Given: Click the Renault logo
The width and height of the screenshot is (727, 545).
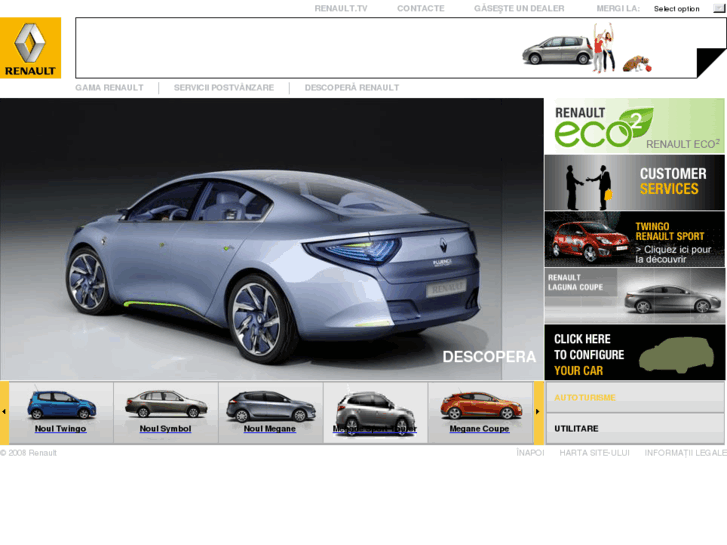Looking at the screenshot, I should 30,48.
